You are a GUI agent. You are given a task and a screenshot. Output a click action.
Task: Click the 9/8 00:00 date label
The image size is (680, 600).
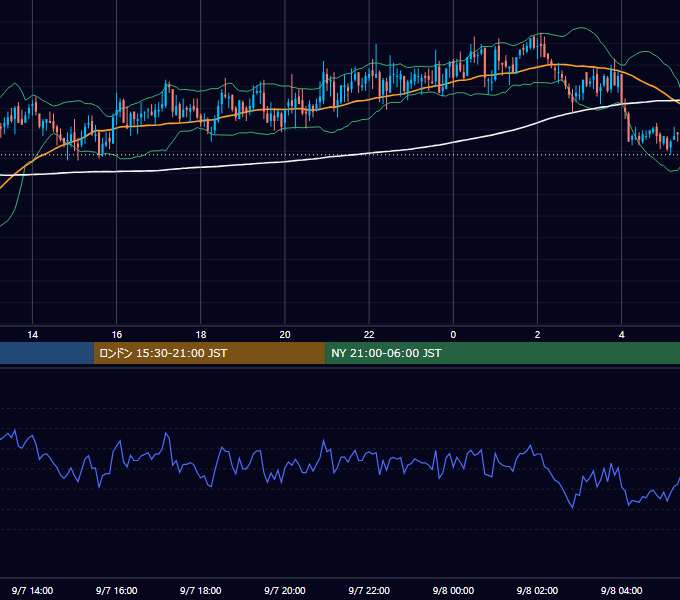(x=453, y=590)
